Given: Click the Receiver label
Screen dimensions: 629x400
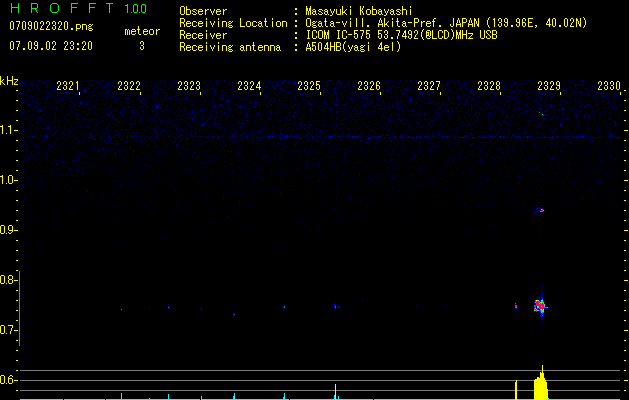Looking at the screenshot, I should (x=203, y=35).
